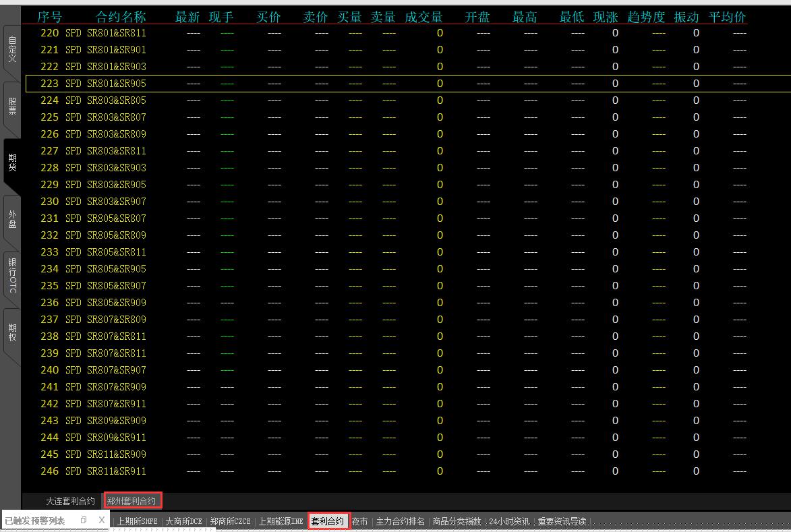Open the 大商所DCE bottom tab

[183, 521]
